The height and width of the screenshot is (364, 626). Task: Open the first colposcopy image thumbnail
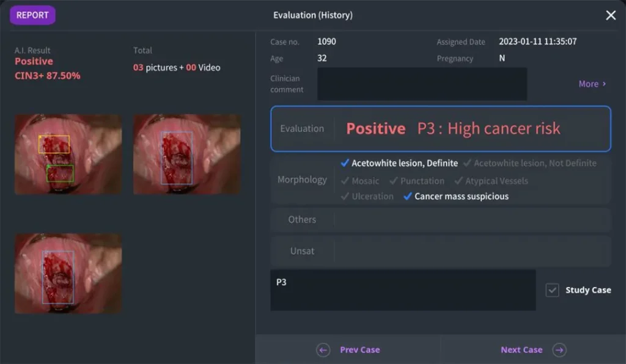(x=68, y=154)
